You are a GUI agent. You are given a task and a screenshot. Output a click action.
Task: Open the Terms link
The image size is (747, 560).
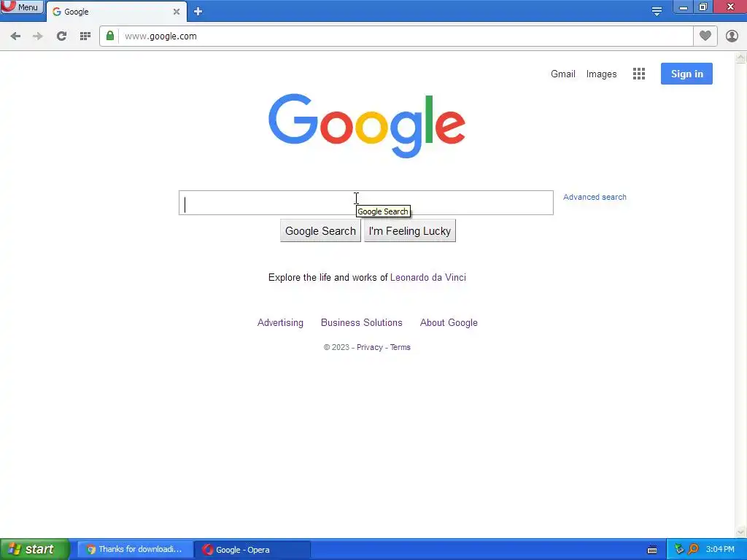tap(400, 348)
